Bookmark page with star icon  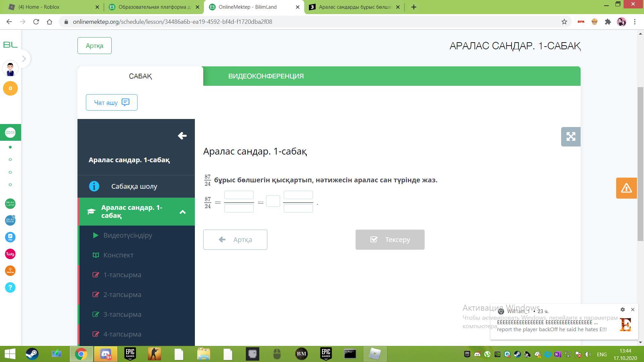coord(564,22)
